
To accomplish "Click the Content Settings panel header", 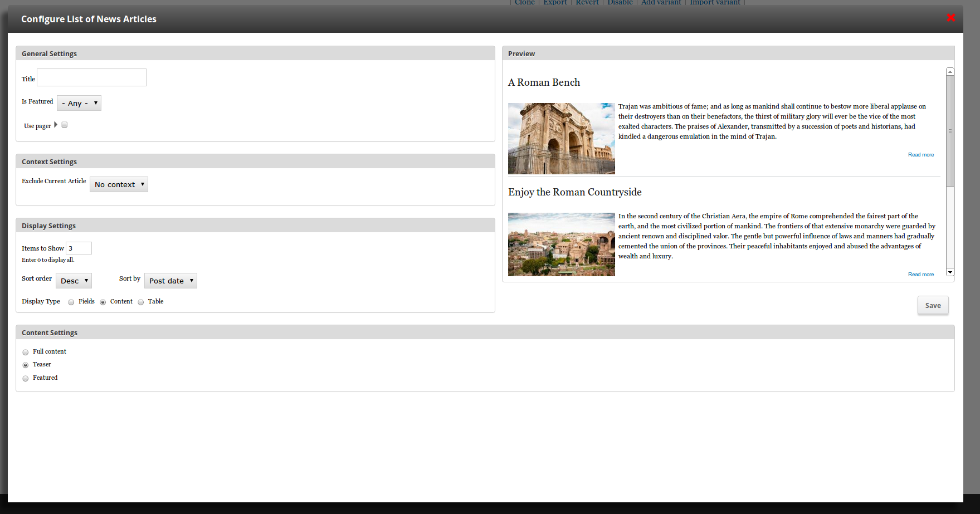I will (x=485, y=332).
